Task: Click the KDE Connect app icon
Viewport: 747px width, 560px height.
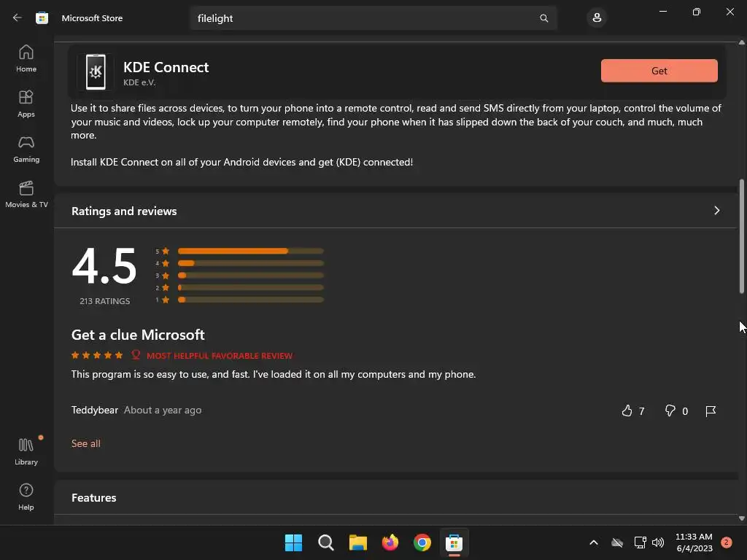Action: tap(96, 72)
